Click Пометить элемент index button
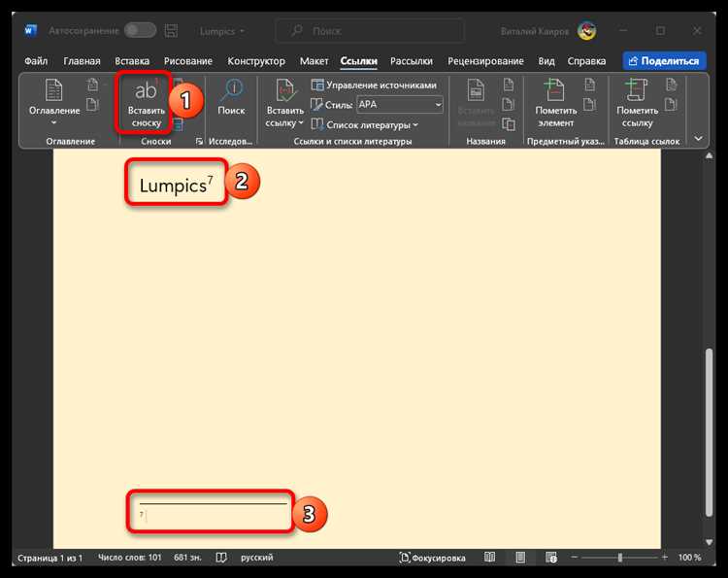 pos(556,103)
